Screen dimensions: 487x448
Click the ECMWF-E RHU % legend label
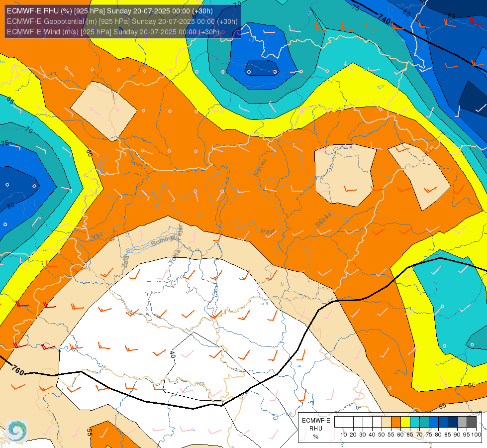[x=316, y=429]
